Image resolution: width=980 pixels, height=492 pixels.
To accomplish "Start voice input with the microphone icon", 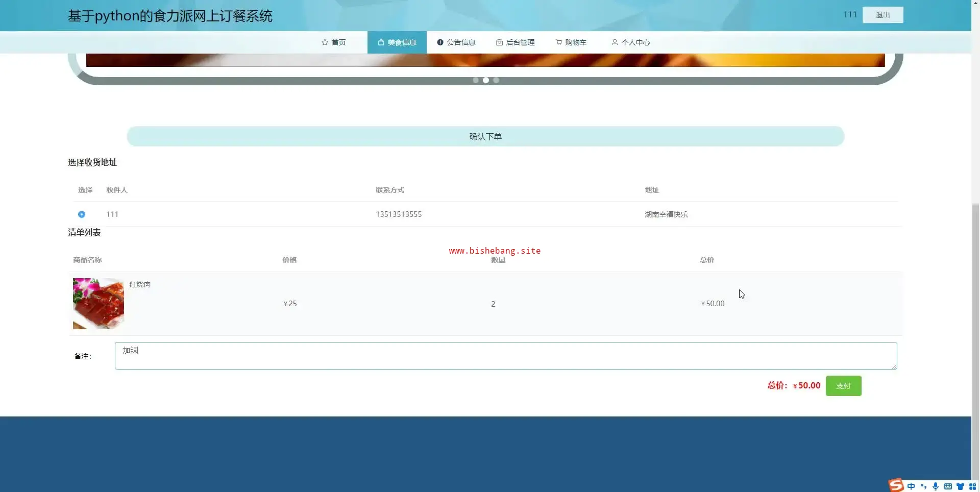I will (936, 486).
